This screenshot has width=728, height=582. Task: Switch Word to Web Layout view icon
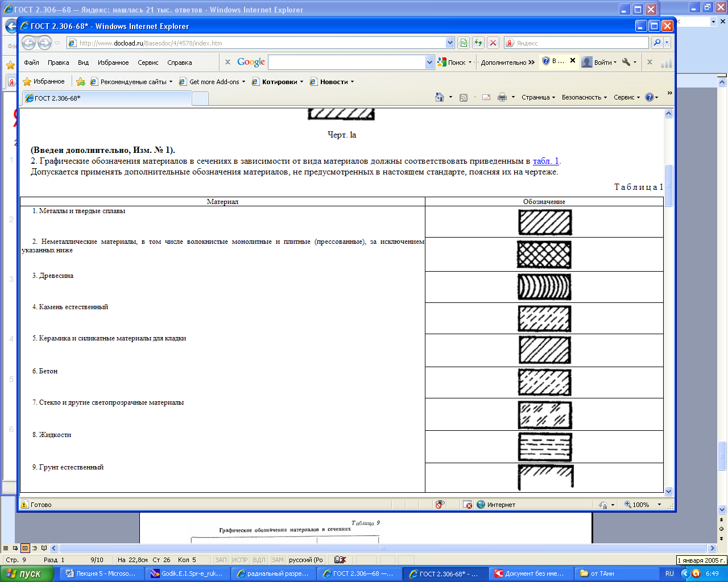(15, 548)
